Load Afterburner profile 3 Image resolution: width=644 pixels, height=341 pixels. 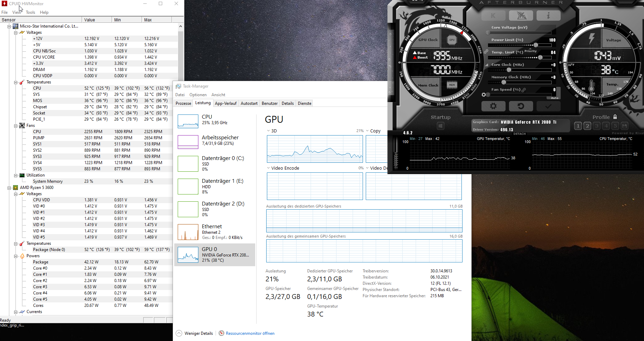pyautogui.click(x=597, y=126)
